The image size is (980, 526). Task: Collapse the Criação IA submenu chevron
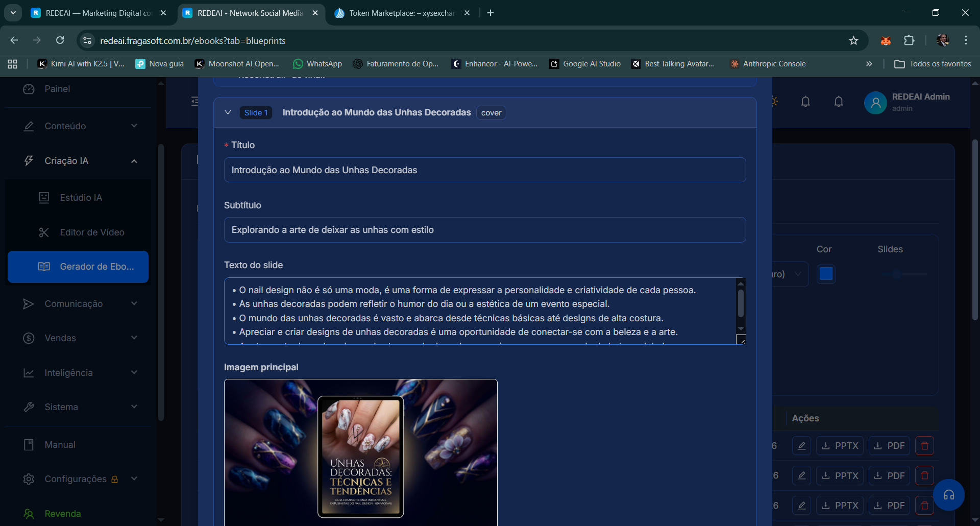point(134,161)
